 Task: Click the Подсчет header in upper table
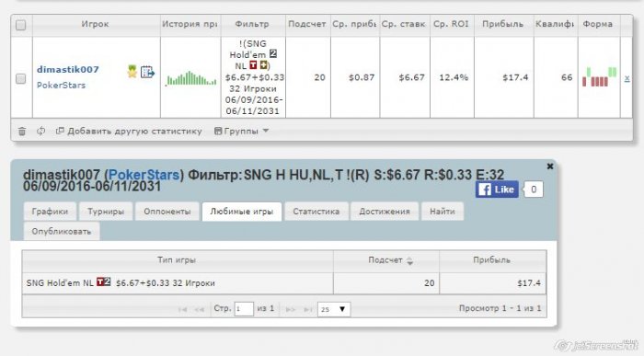coord(307,24)
